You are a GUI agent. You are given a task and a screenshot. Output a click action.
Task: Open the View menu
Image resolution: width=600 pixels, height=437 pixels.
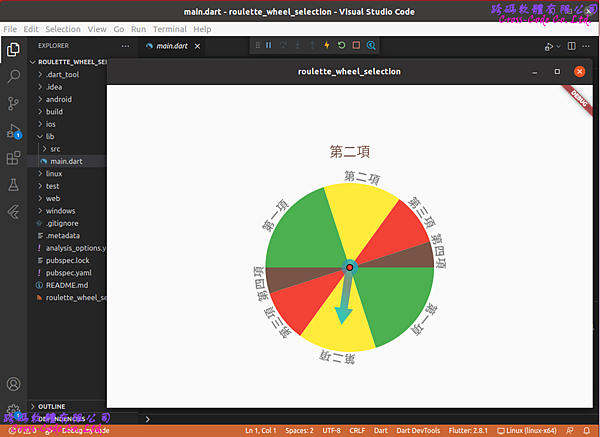tap(97, 29)
